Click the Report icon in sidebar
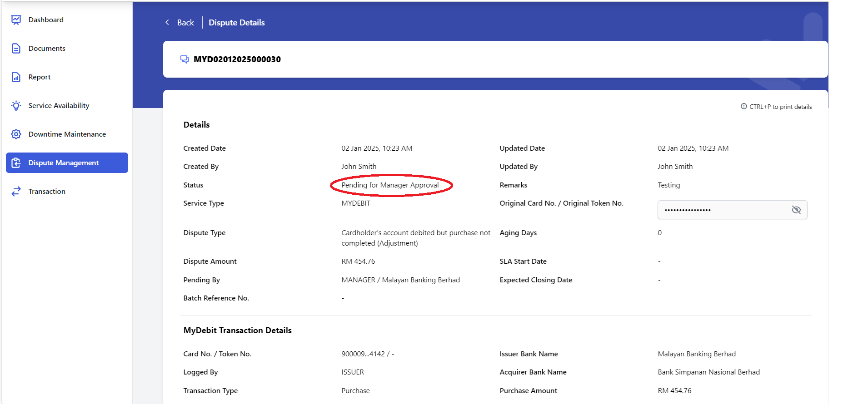This screenshot has width=868, height=404. click(16, 77)
